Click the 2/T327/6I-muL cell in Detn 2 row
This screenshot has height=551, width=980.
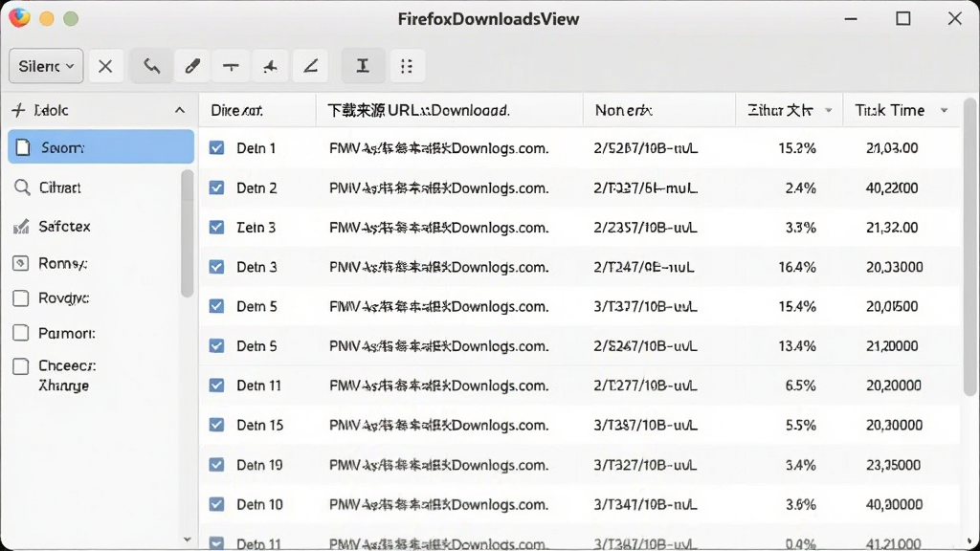pos(646,187)
